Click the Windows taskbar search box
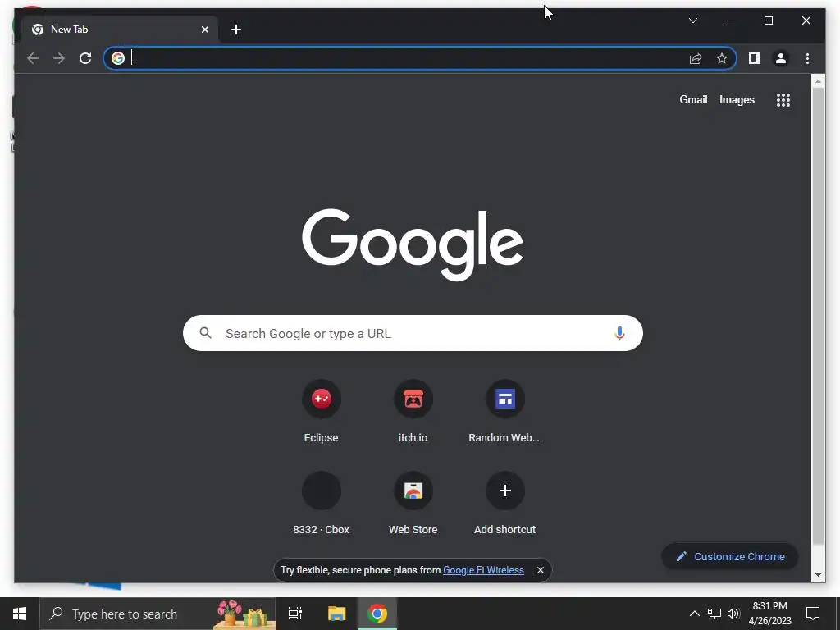Screen dimensions: 840x630 157,614
